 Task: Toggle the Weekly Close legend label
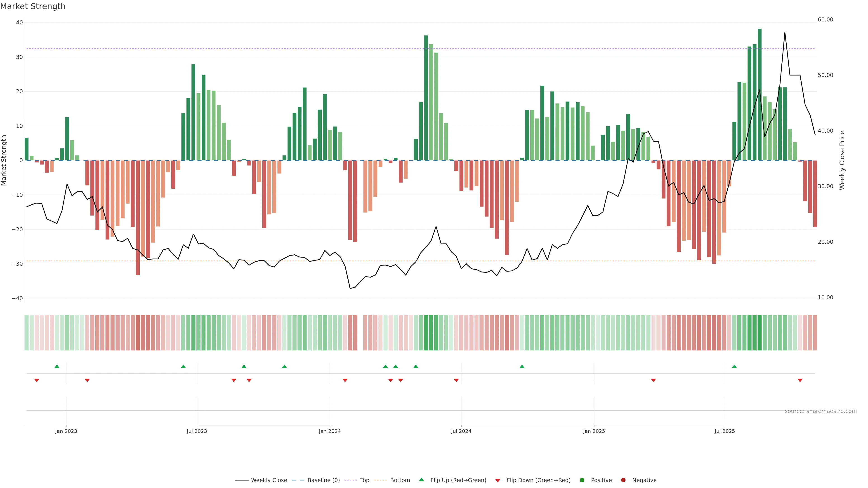(x=269, y=480)
